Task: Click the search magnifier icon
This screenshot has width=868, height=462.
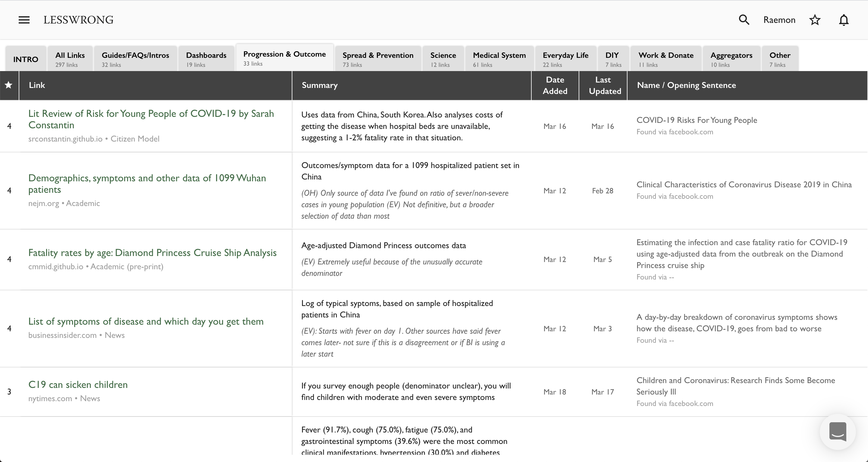Action: (x=744, y=20)
